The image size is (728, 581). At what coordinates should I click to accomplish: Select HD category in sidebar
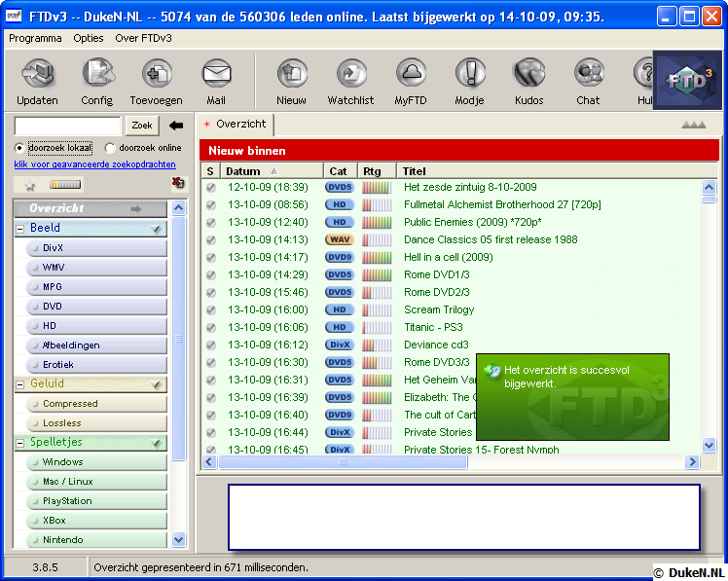[x=96, y=326]
